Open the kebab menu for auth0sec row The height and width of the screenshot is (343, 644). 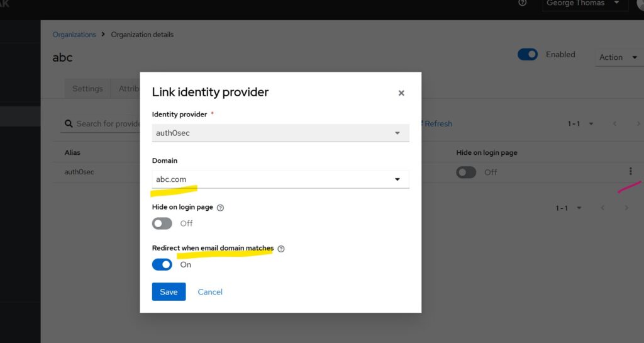tap(630, 171)
